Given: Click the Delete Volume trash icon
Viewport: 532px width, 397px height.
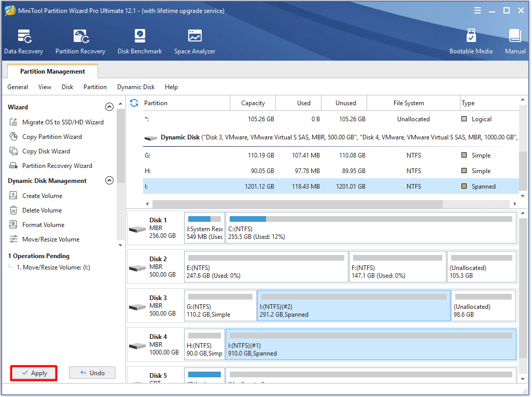Looking at the screenshot, I should click(x=13, y=210).
